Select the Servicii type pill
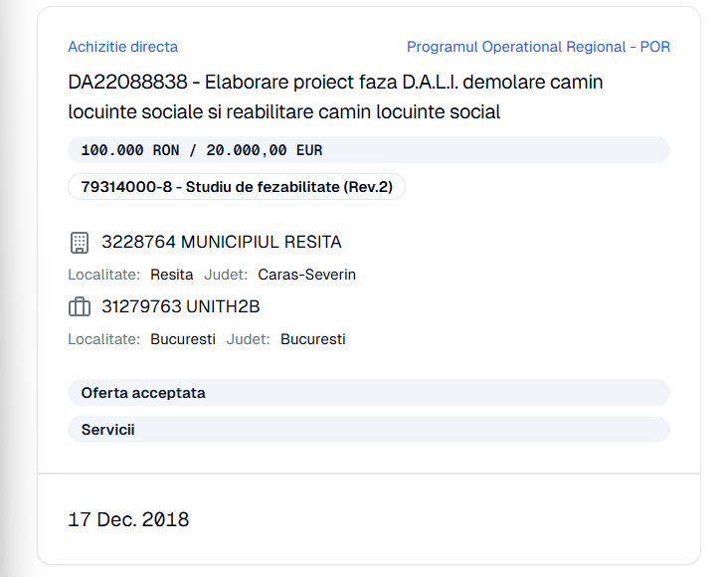Image resolution: width=728 pixels, height=577 pixels. tap(369, 429)
